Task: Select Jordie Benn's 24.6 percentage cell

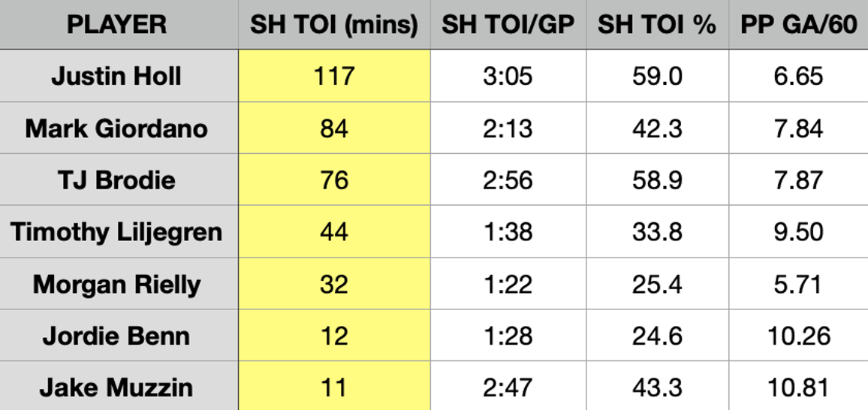Action: (657, 336)
